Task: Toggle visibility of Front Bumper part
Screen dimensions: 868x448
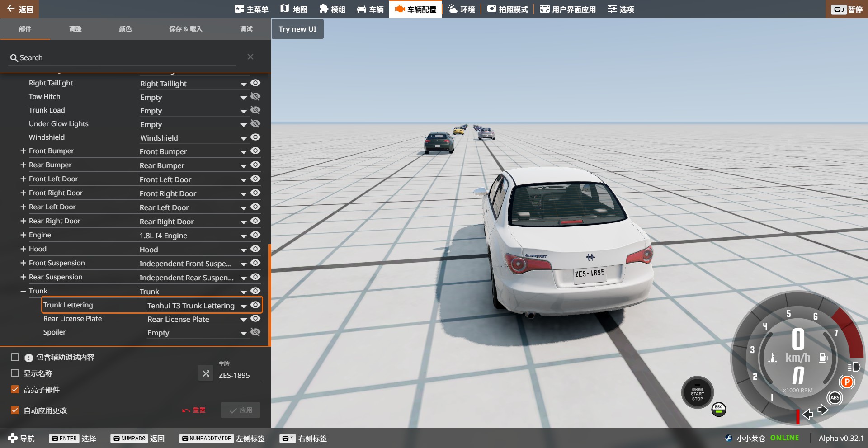Action: (255, 151)
